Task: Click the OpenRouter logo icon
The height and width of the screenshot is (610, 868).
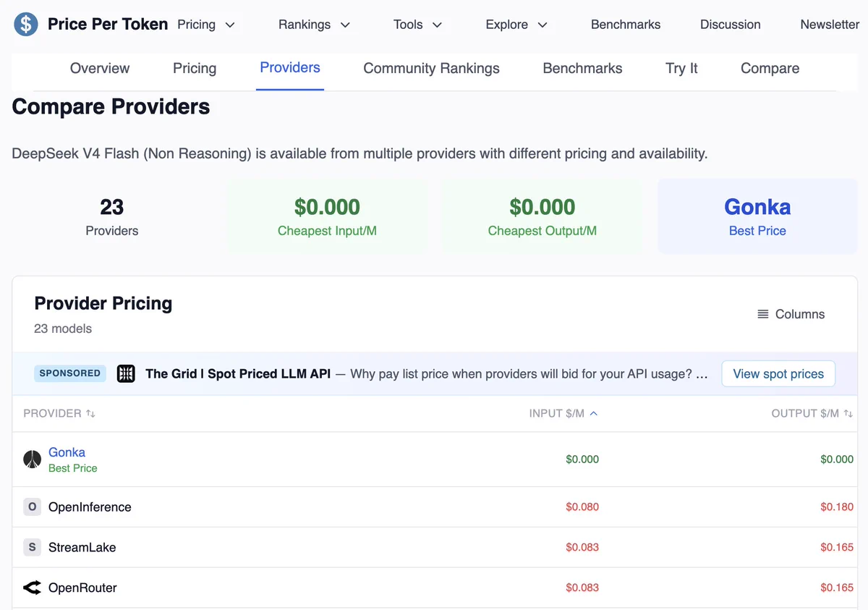Action: [x=32, y=588]
